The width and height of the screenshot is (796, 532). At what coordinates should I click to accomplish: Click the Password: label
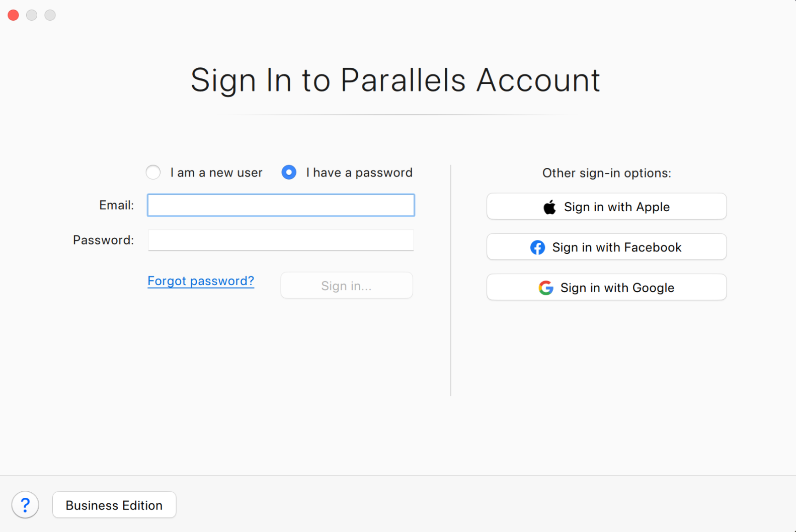point(103,240)
